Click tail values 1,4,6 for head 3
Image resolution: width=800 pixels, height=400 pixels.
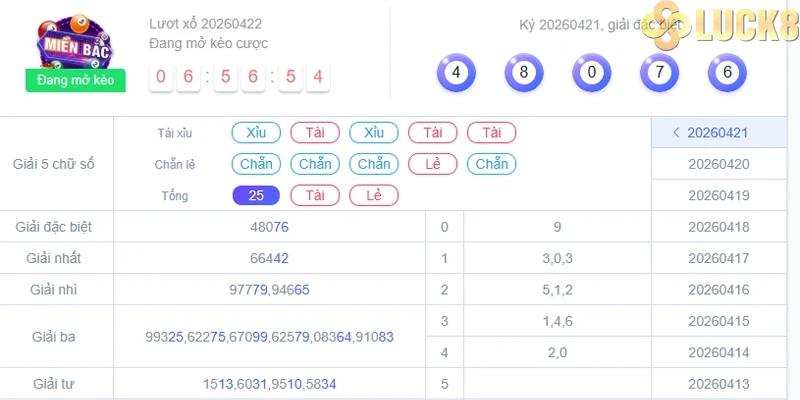pyautogui.click(x=557, y=321)
